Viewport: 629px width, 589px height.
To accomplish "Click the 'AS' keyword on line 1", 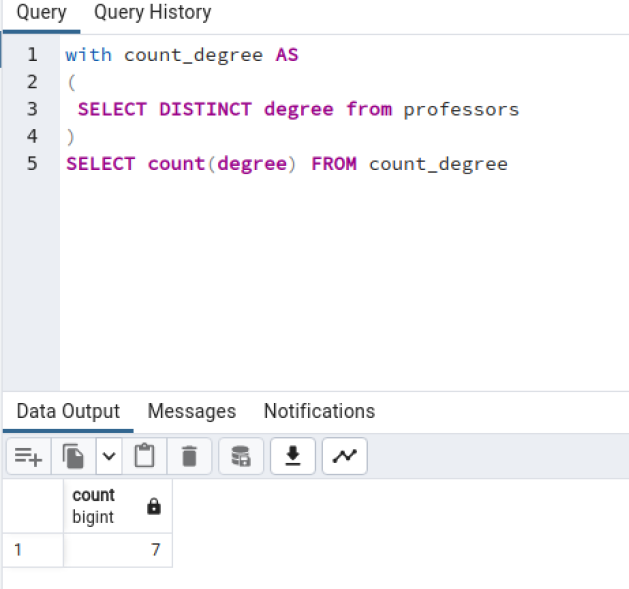I will click(x=287, y=55).
